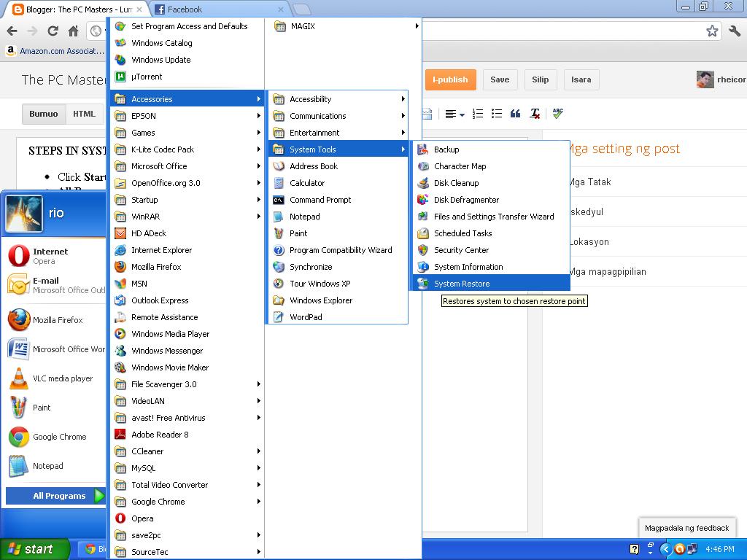The height and width of the screenshot is (560, 747).
Task: Insert numbered list in Blogger toolbar
Action: point(477,113)
